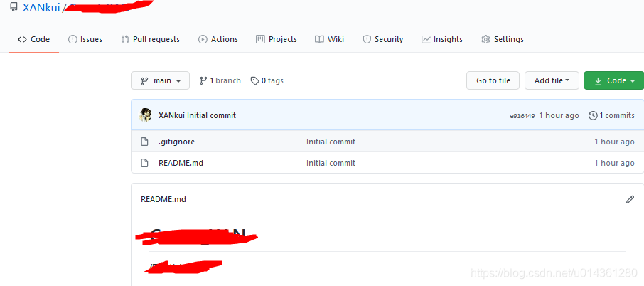The image size is (644, 286).
Task: Click the 1 hour ago time for README.md row
Action: click(x=614, y=163)
